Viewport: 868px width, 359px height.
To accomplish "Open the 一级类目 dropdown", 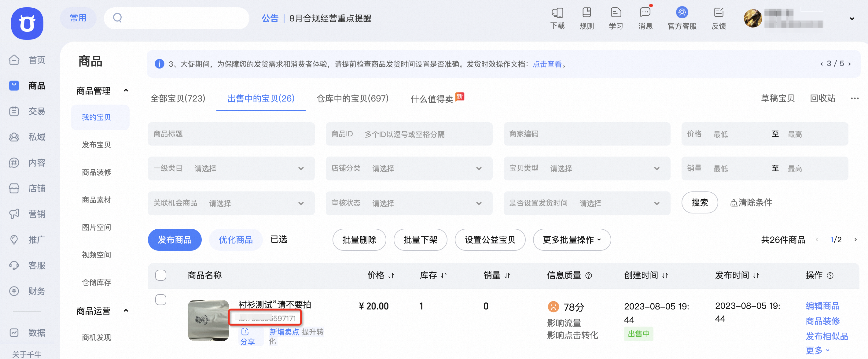I will click(231, 168).
